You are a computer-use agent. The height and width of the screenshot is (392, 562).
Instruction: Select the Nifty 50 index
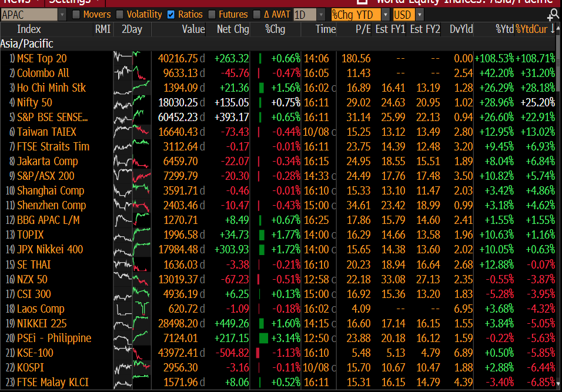[x=35, y=102]
